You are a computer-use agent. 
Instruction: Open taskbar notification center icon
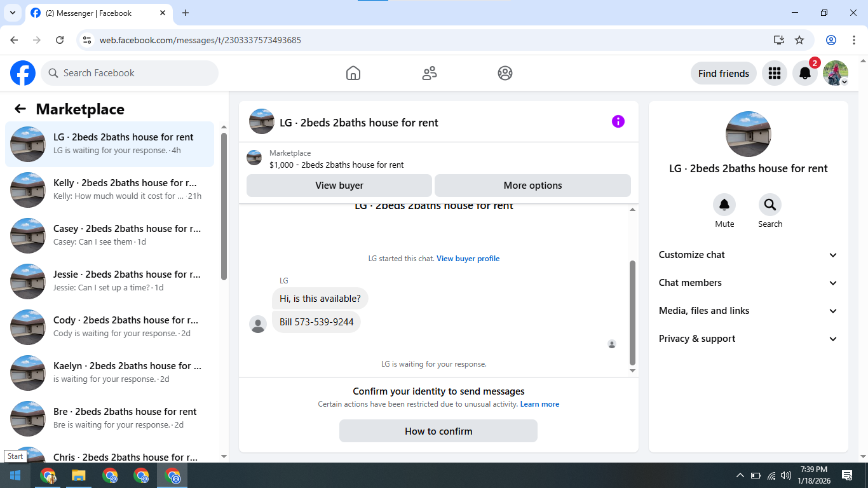tap(847, 475)
